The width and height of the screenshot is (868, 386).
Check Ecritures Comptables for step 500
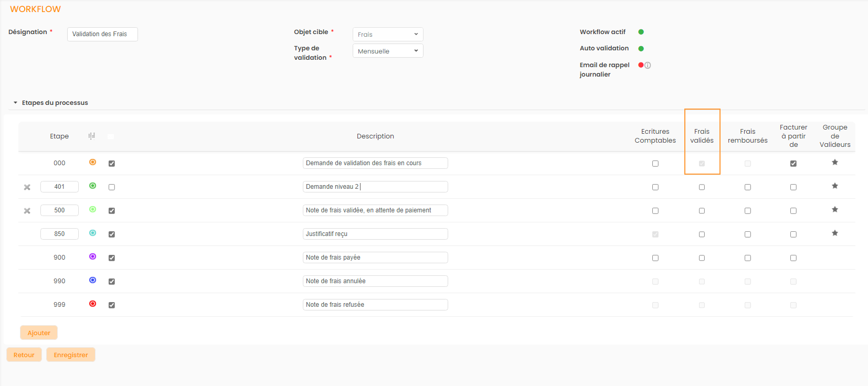coord(655,211)
